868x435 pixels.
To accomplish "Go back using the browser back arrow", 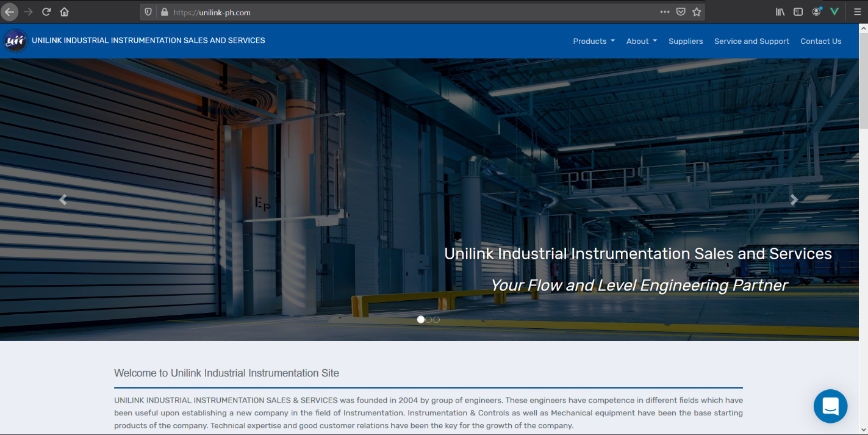I will (10, 12).
